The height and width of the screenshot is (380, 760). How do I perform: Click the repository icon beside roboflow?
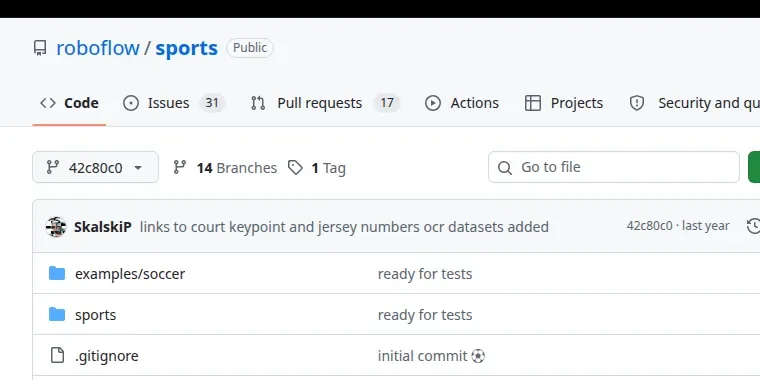pyautogui.click(x=40, y=48)
